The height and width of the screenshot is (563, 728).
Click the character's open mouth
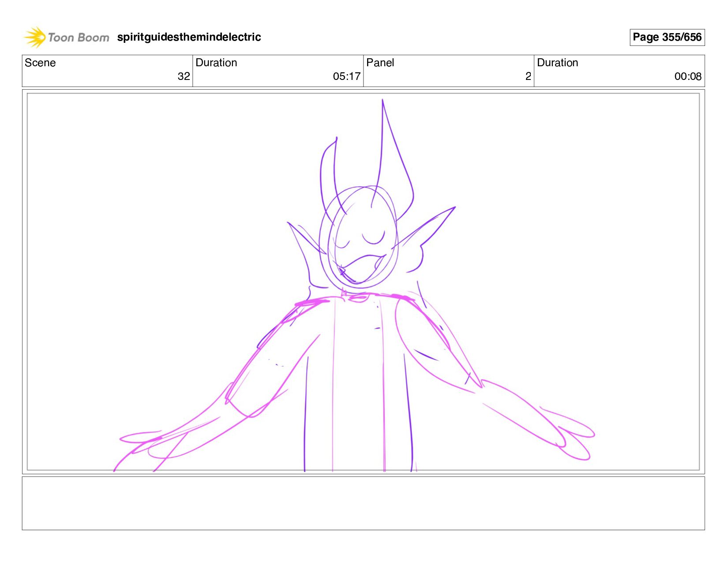tap(361, 268)
